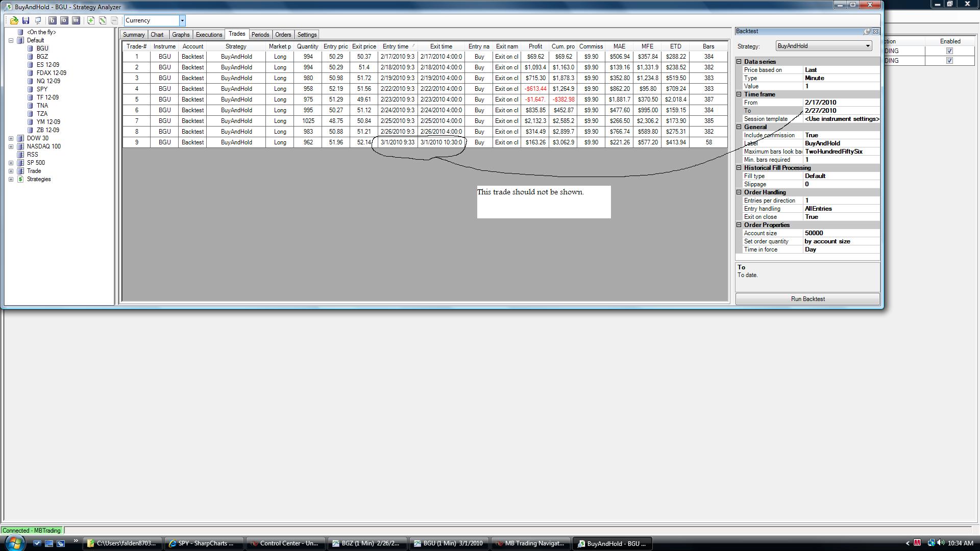The height and width of the screenshot is (551, 980).
Task: Click the Run Backtest button
Action: pos(807,299)
